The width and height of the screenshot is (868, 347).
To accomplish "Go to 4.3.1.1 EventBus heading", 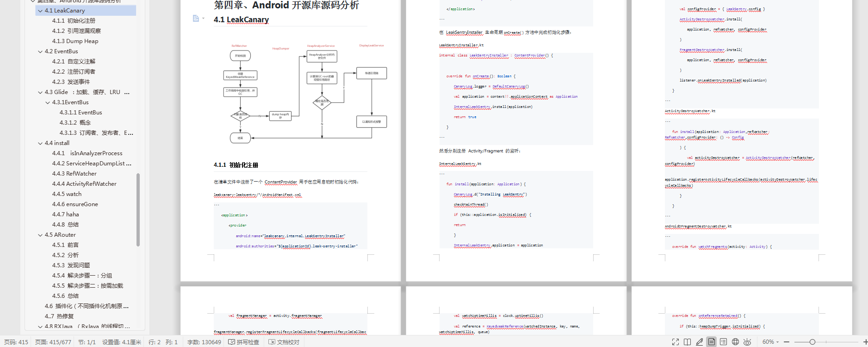I will point(81,112).
